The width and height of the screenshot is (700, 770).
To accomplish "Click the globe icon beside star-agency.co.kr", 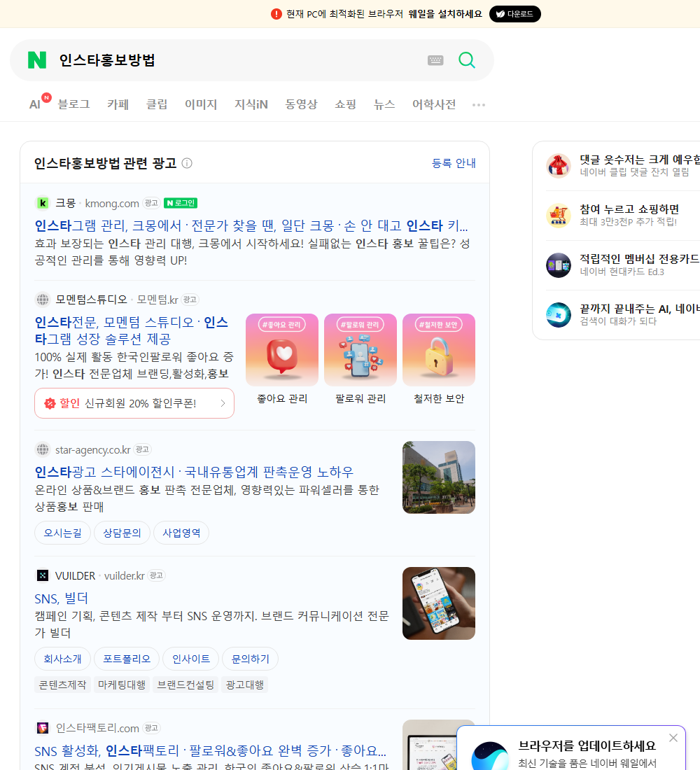I will coord(43,449).
